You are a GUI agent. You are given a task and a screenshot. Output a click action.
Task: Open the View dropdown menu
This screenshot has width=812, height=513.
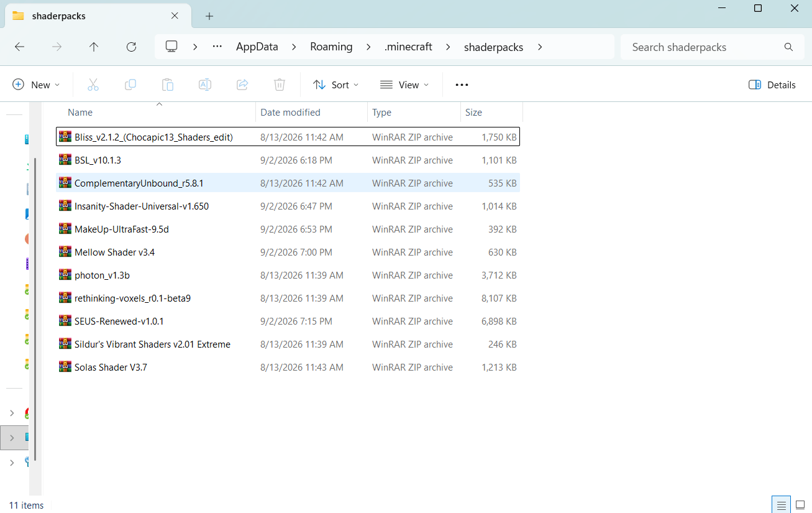pyautogui.click(x=404, y=85)
